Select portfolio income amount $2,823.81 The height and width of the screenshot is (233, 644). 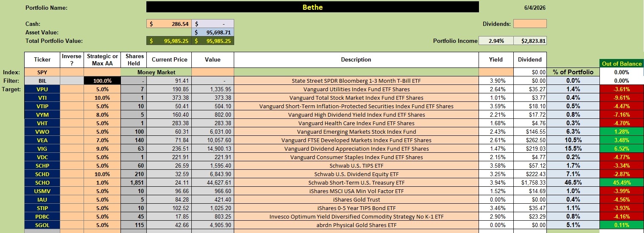pos(530,41)
